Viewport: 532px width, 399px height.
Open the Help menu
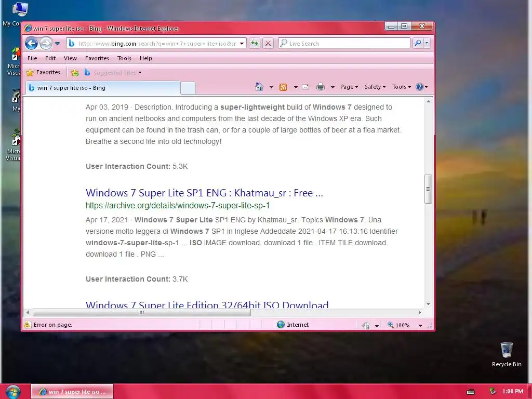point(146,58)
